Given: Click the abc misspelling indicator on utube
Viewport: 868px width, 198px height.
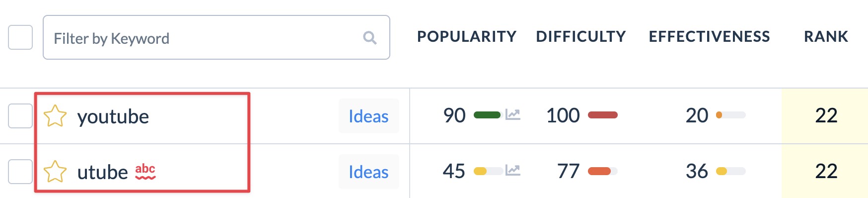Looking at the screenshot, I should tap(145, 171).
